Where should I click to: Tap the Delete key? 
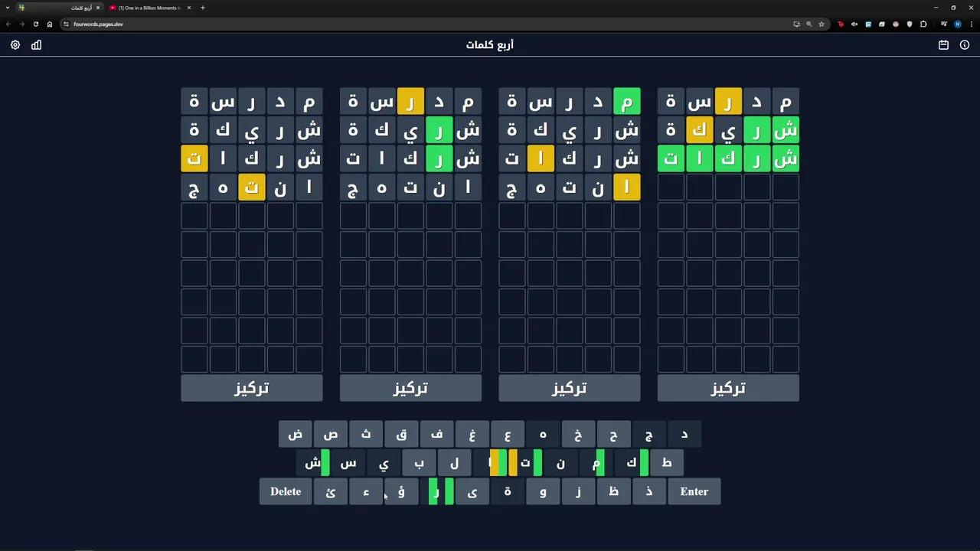click(286, 491)
